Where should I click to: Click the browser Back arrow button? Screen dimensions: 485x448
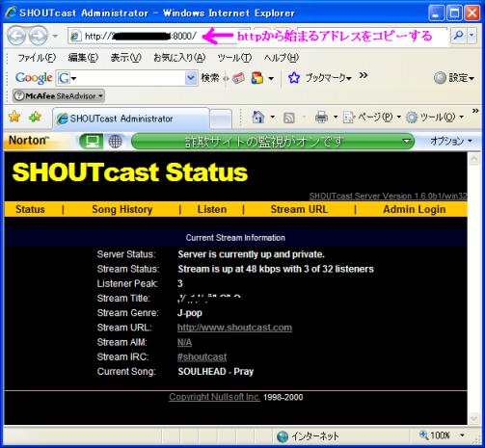point(16,36)
